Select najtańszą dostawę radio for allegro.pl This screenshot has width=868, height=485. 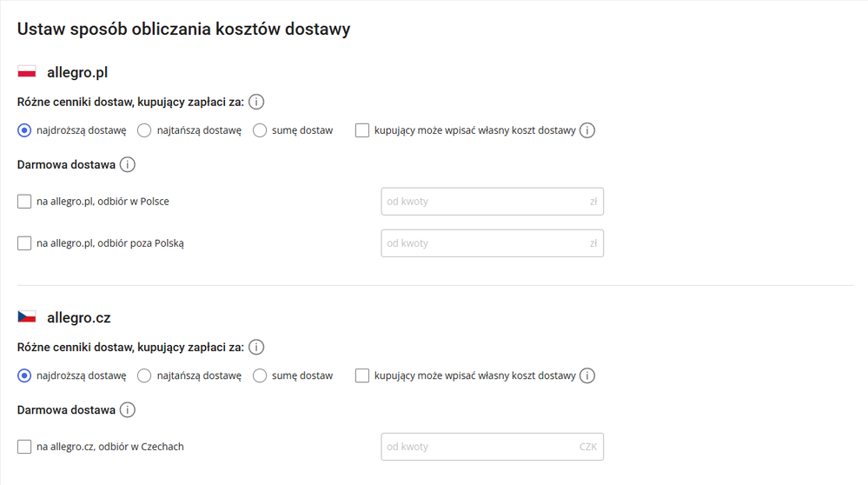coord(144,130)
